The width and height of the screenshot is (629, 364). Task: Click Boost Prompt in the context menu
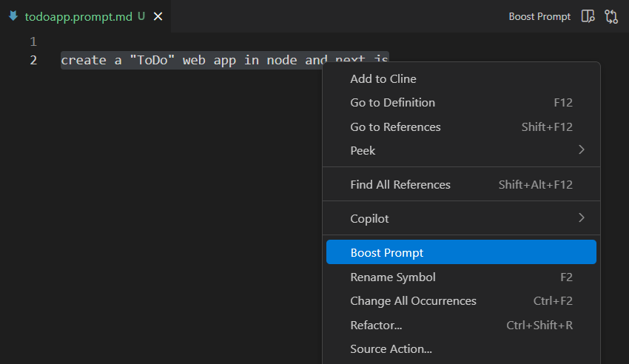coord(461,252)
